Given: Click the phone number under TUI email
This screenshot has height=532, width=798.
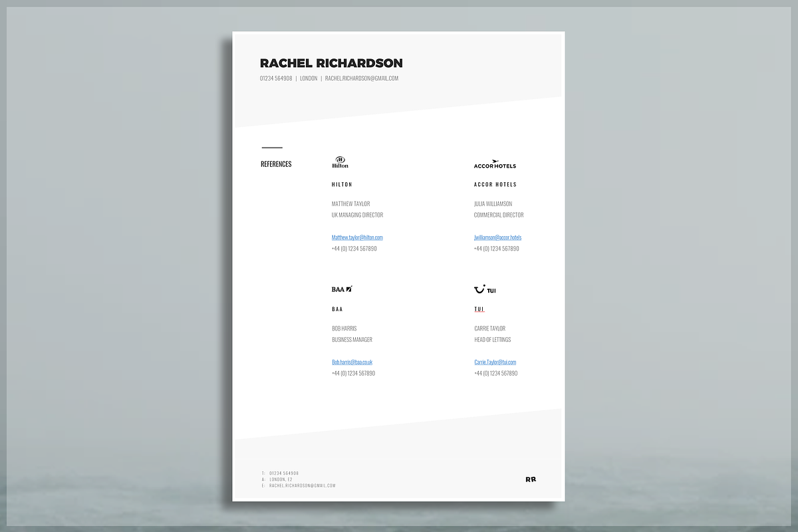Looking at the screenshot, I should point(495,374).
